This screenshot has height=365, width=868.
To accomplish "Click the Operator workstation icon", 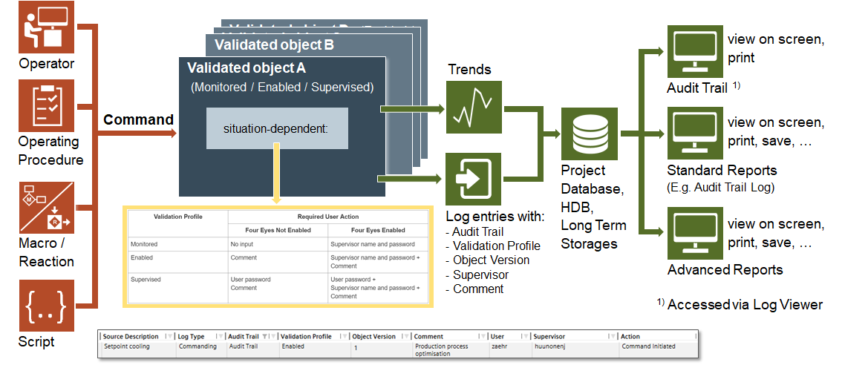I will 46,27.
